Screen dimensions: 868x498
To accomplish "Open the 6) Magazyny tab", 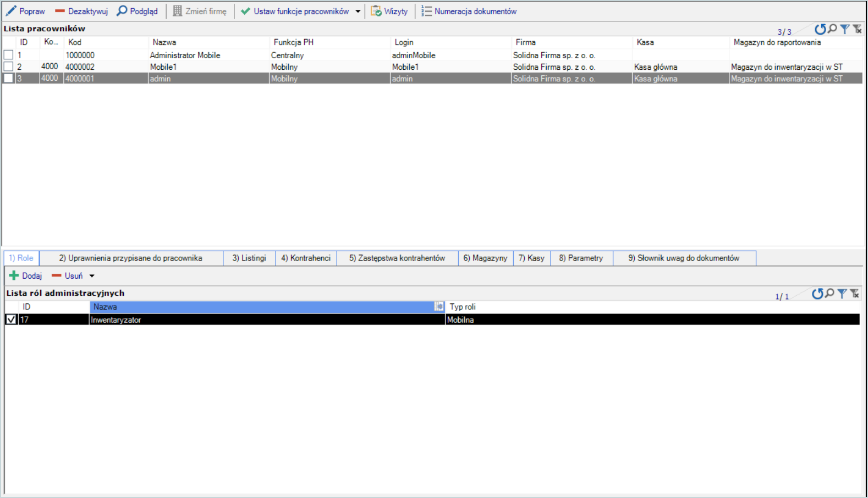I will [x=485, y=258].
